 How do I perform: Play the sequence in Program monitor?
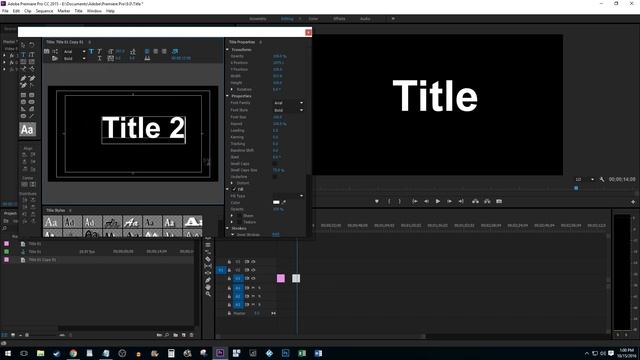[438, 201]
